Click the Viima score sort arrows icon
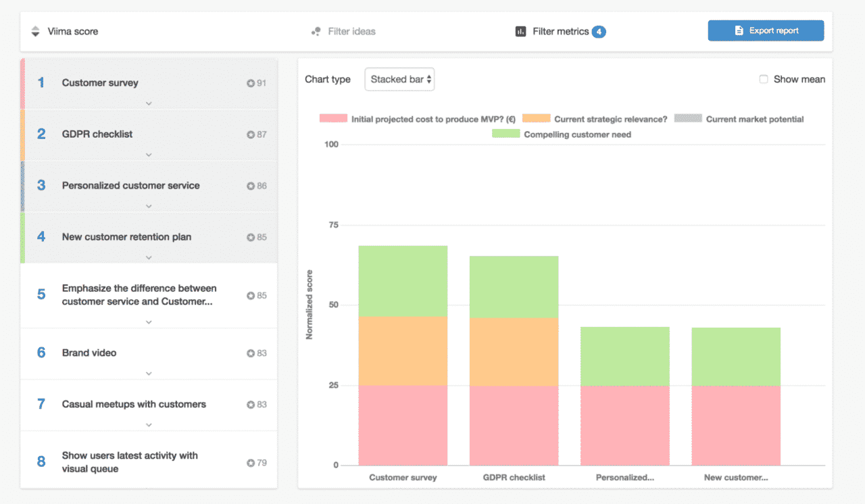This screenshot has width=865, height=504. pyautogui.click(x=36, y=31)
